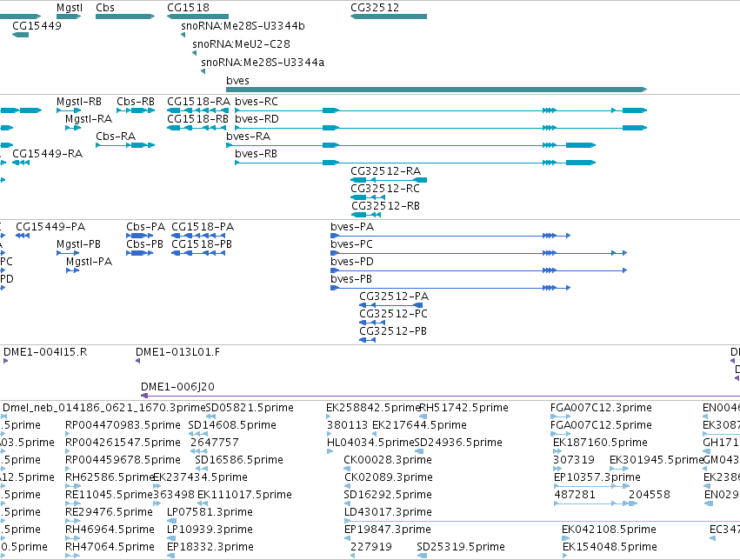The width and height of the screenshot is (740, 560).
Task: Click protein CG32512-PC
Action: click(372, 323)
